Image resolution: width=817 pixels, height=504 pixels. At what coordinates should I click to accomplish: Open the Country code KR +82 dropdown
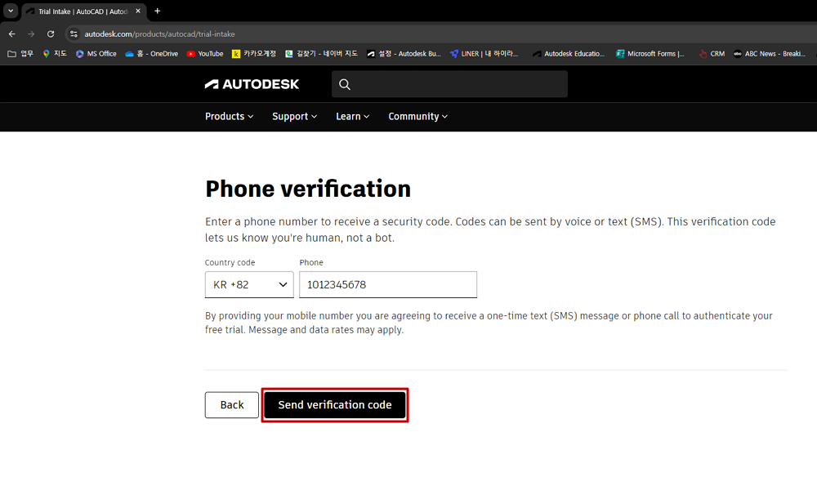249,284
